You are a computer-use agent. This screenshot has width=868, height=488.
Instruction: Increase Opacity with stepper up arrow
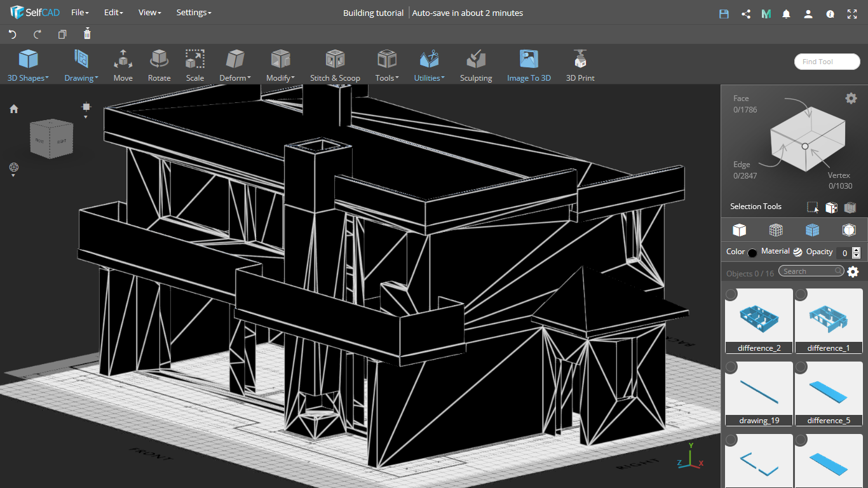point(856,250)
